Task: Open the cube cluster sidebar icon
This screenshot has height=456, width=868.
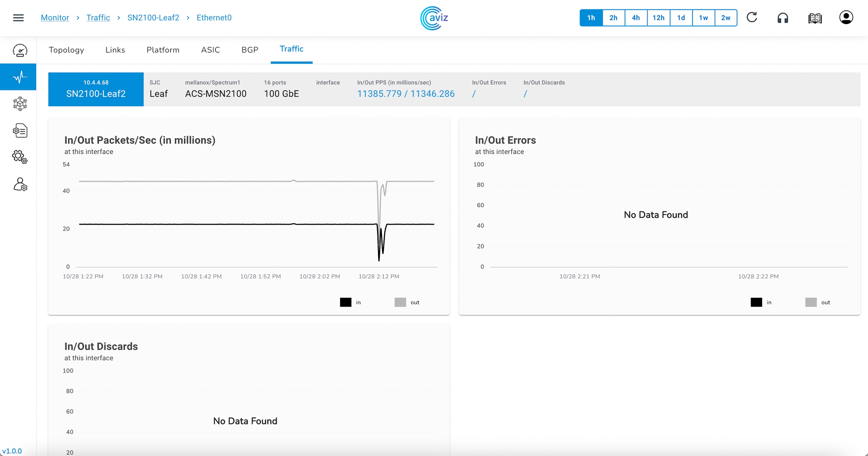Action: pyautogui.click(x=20, y=104)
